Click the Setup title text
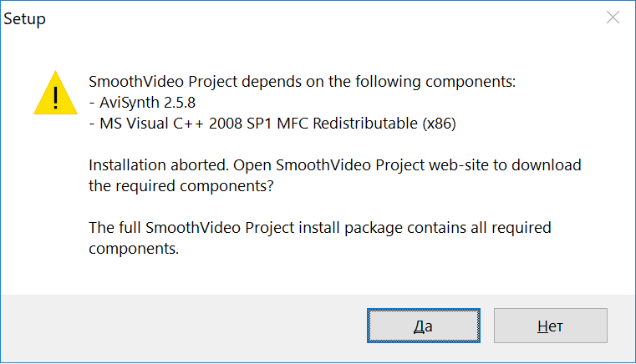 tap(25, 18)
